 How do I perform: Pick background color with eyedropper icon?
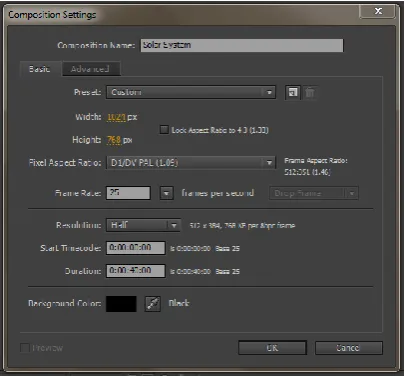click(153, 304)
